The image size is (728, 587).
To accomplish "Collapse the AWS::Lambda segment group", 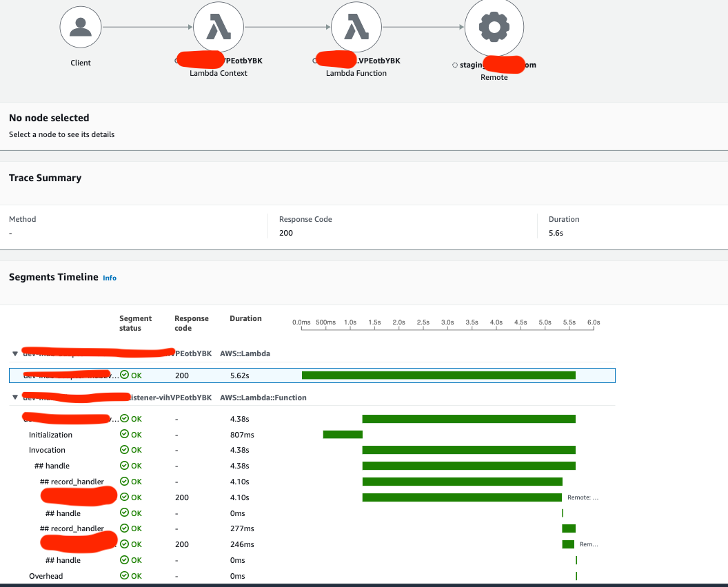I will 15,353.
